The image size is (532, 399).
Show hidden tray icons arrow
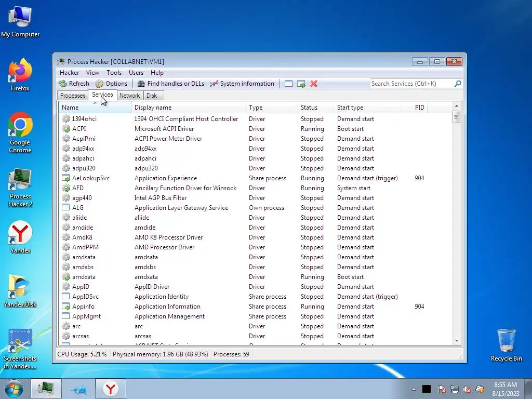click(x=414, y=389)
